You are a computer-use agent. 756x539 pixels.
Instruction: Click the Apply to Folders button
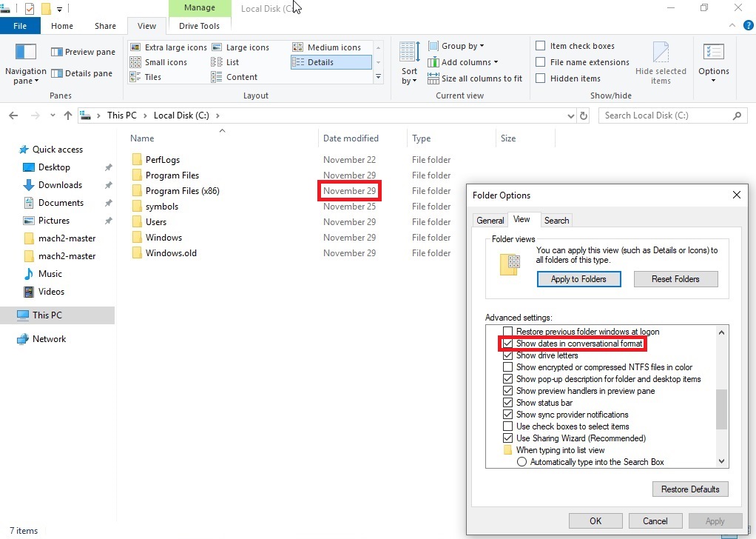click(578, 279)
